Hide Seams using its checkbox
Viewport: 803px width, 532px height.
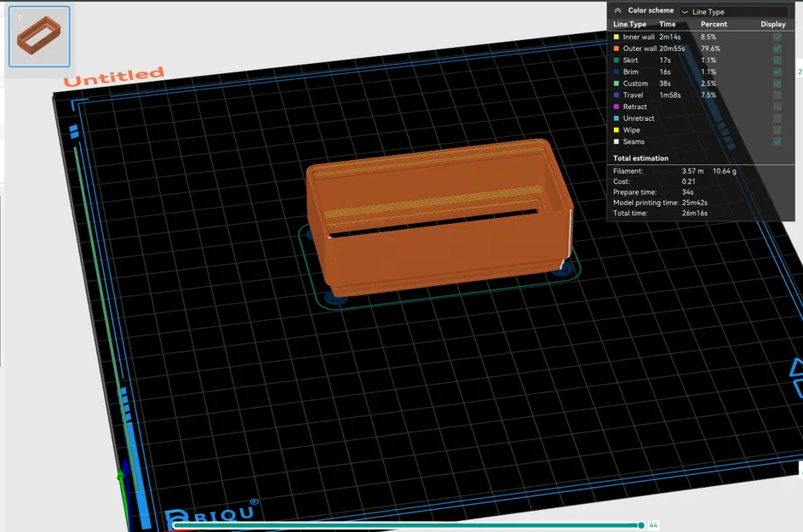777,142
